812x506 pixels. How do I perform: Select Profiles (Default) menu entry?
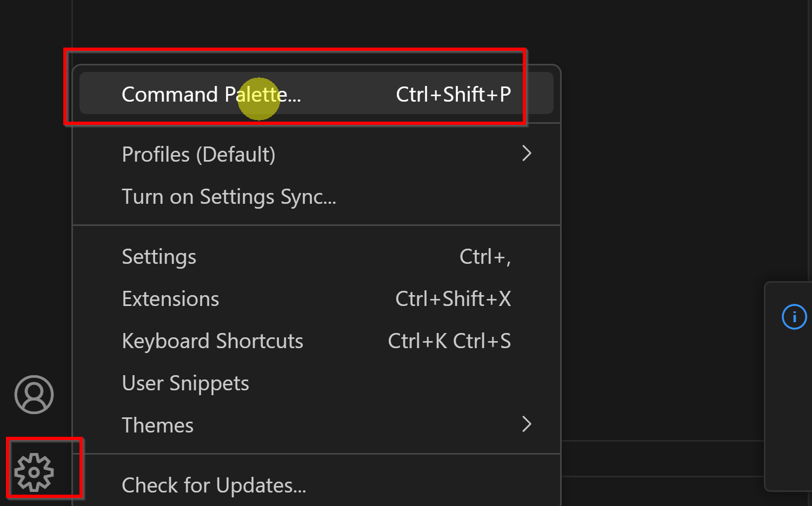[x=198, y=155]
